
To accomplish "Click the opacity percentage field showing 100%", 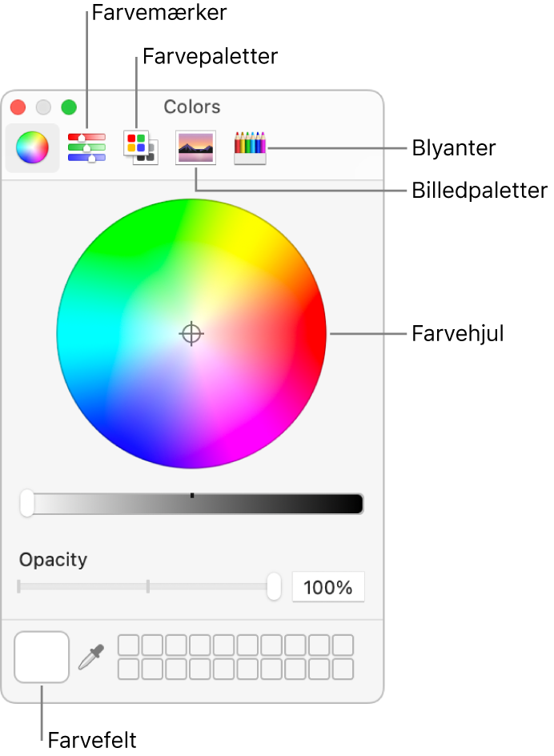I will click(x=328, y=587).
